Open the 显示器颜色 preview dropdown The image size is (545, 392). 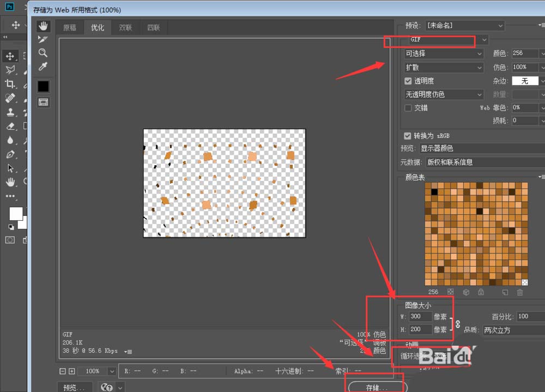pyautogui.click(x=482, y=148)
